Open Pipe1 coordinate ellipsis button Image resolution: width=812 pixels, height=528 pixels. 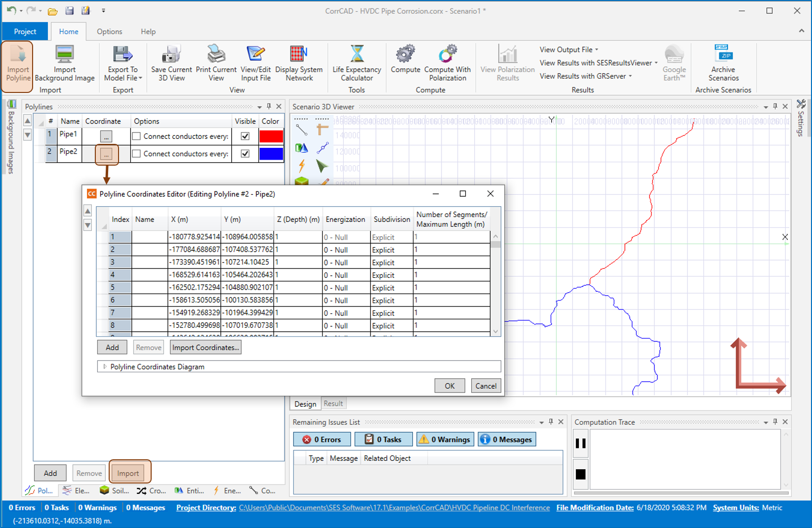[x=106, y=136]
